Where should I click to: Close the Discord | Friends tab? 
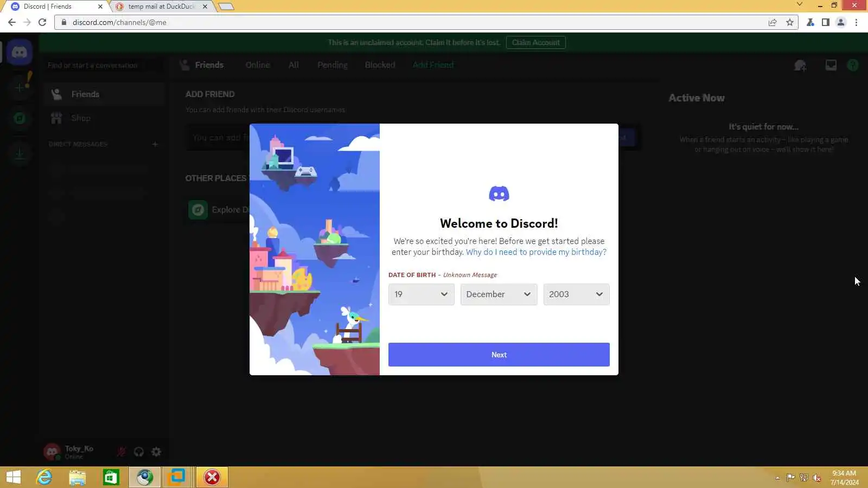pyautogui.click(x=100, y=7)
